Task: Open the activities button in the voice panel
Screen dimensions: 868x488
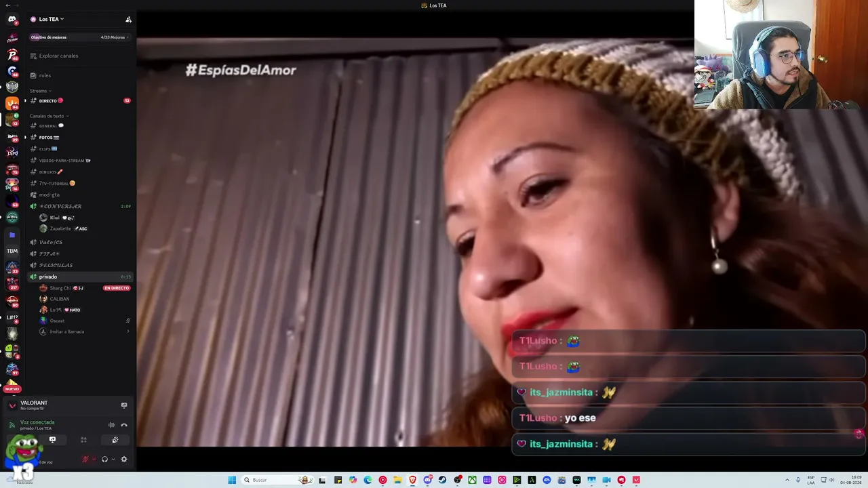Action: pos(83,440)
